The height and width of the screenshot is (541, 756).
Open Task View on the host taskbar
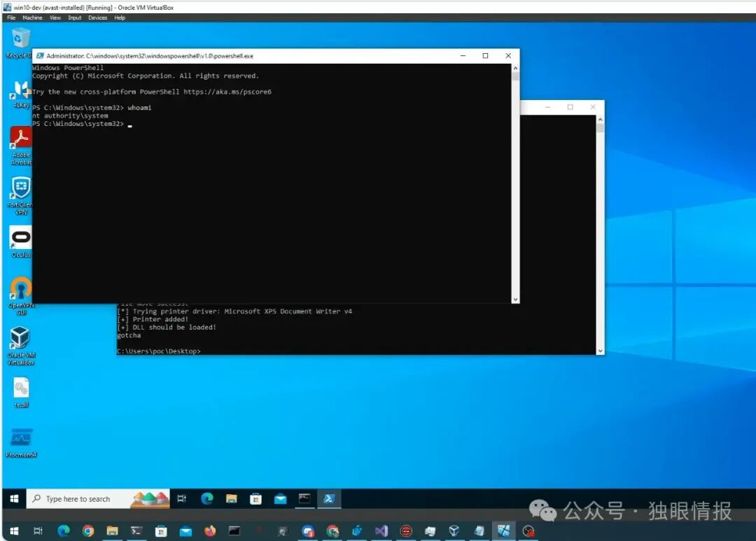[x=38, y=531]
